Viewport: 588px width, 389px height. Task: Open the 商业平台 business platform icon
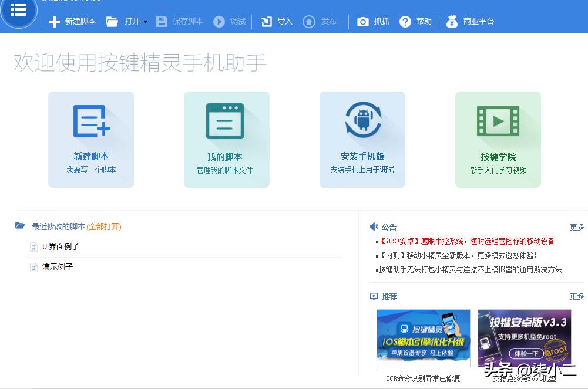point(452,22)
